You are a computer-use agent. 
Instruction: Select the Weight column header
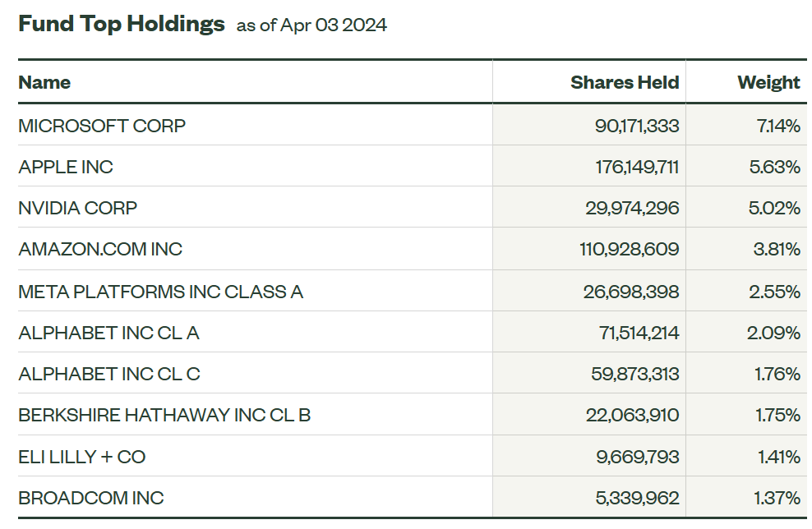[x=768, y=82]
